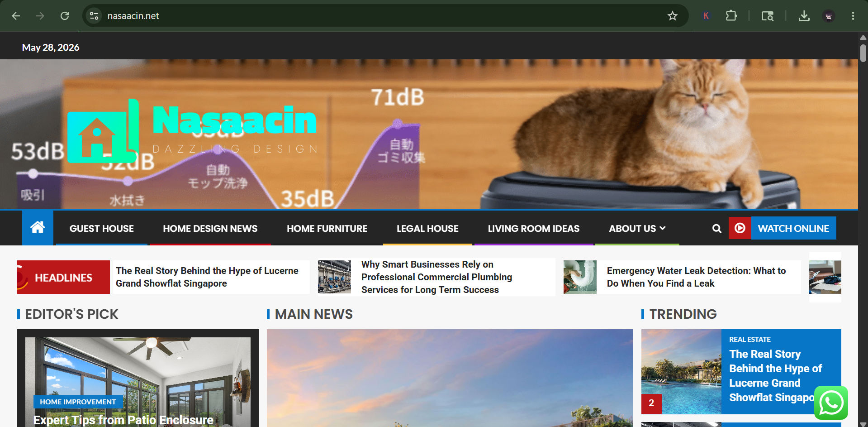Open trending Real Story Lucerne Grand article
This screenshot has height=427, width=868.
(775, 376)
